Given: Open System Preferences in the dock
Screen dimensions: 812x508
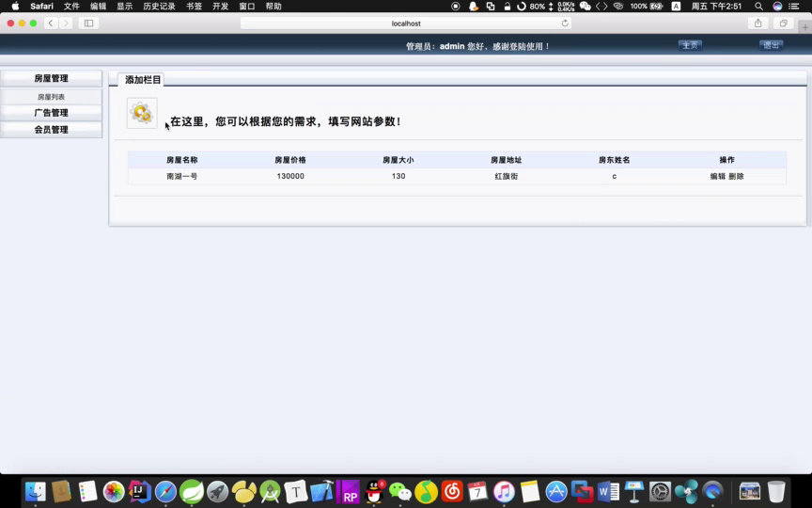Looking at the screenshot, I should click(x=661, y=491).
